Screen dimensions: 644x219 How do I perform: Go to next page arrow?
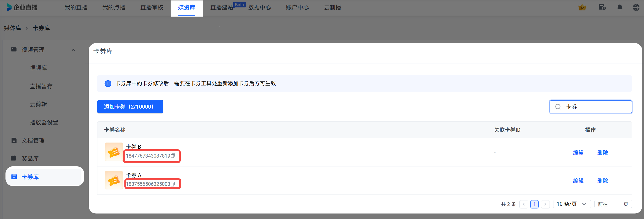click(545, 204)
